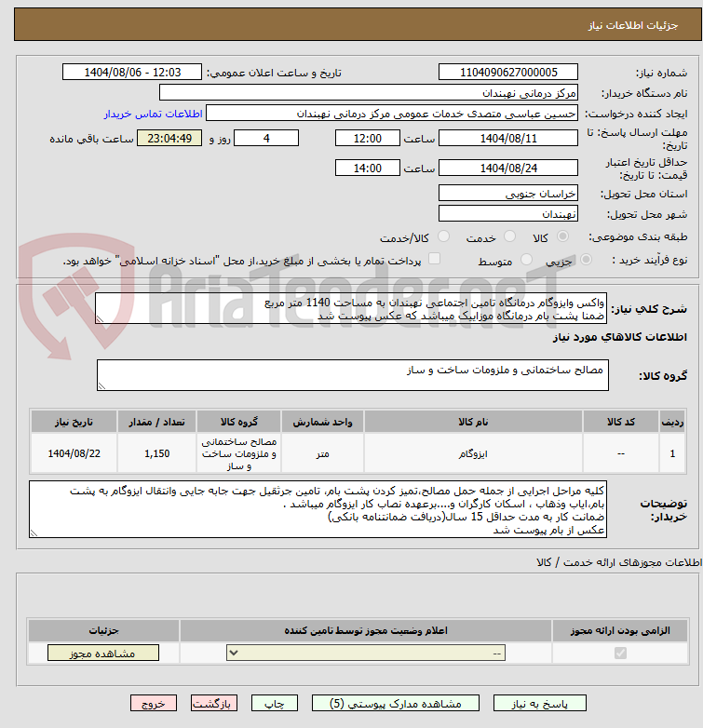Click the response deadline date 1404/08/11

(508, 139)
